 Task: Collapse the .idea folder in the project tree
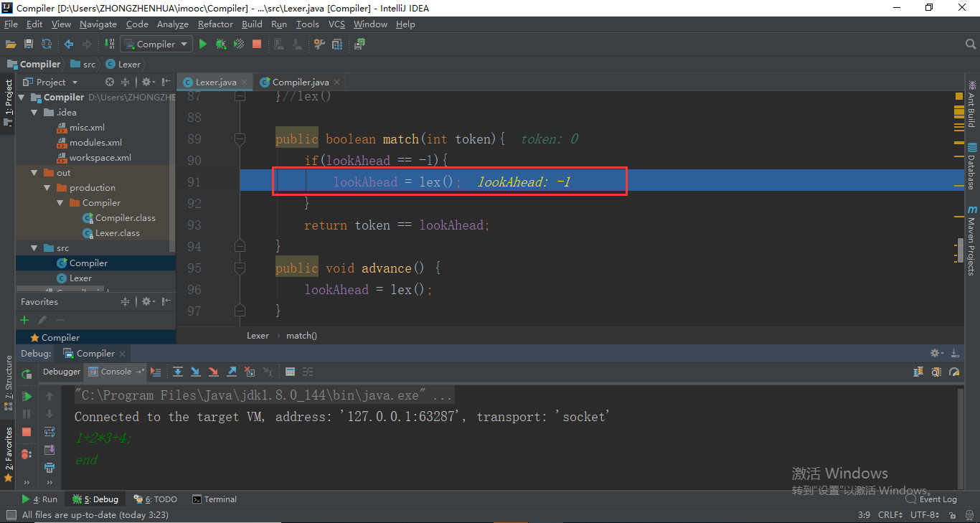click(34, 113)
